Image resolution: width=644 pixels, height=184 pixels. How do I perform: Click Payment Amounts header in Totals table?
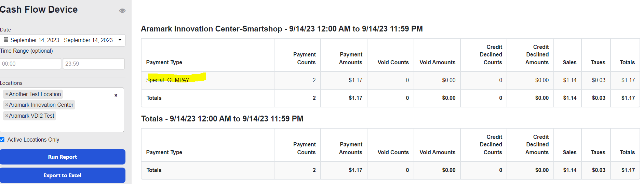(351, 148)
